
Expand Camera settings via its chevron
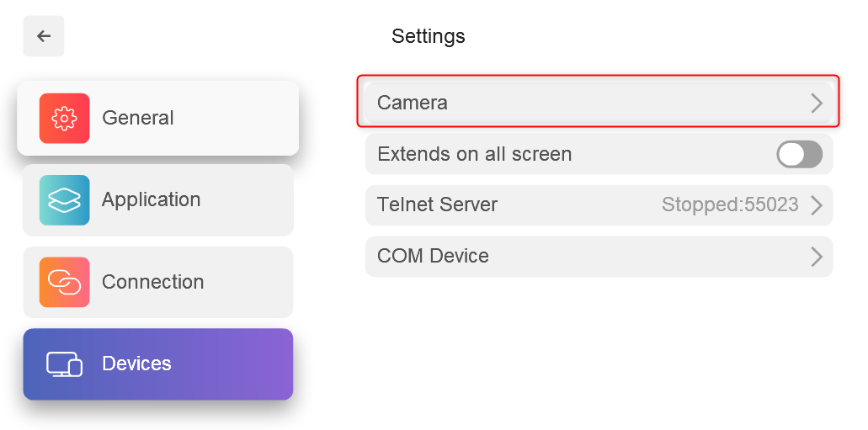[817, 103]
